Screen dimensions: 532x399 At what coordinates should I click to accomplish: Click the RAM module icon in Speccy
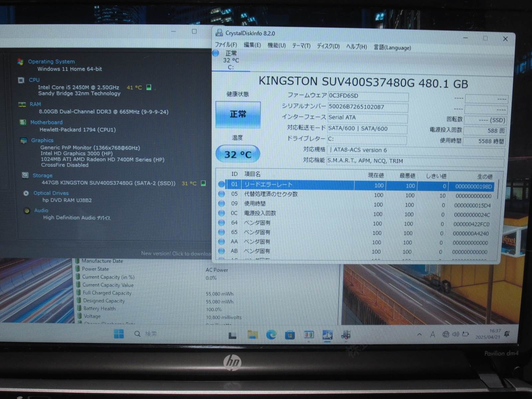point(22,104)
